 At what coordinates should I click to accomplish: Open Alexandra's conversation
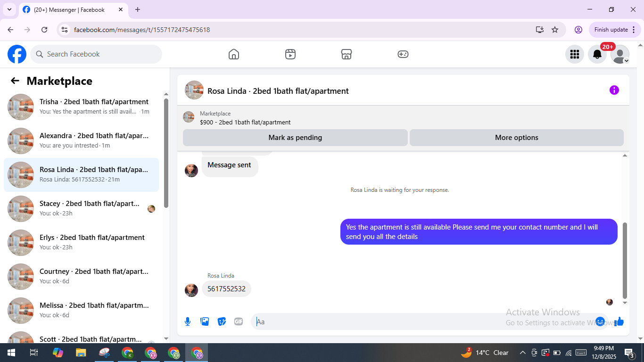pyautogui.click(x=81, y=141)
